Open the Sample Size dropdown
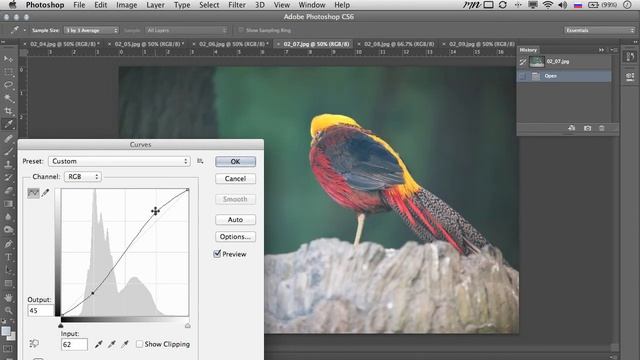The image size is (640, 360). (91, 30)
